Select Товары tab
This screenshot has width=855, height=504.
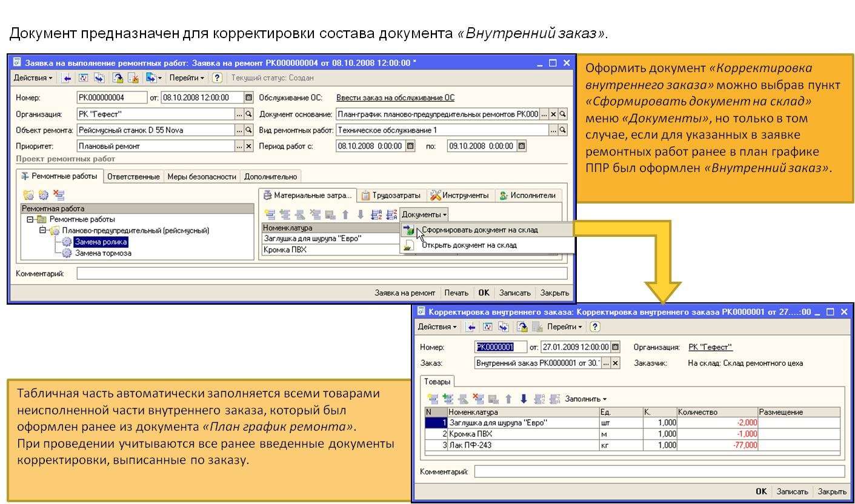pos(436,382)
